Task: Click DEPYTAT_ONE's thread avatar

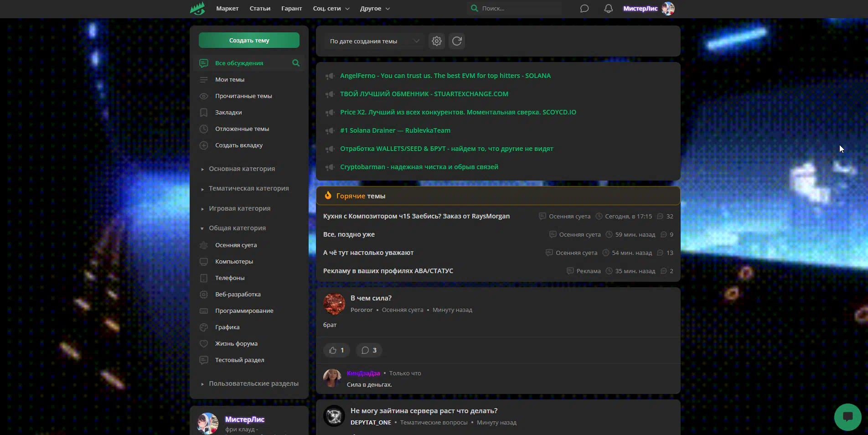Action: (334, 416)
